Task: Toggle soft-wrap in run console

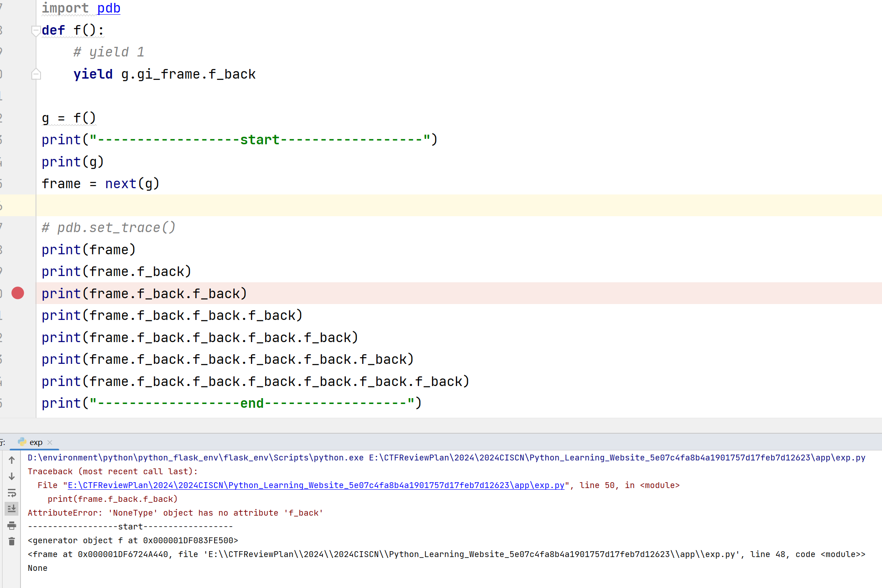Action: 12,493
